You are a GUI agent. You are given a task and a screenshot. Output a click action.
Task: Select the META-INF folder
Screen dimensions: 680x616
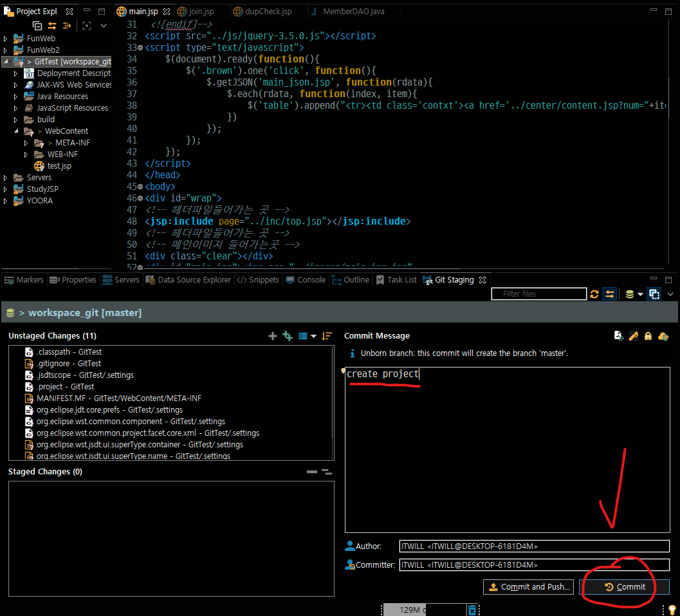pos(73,143)
